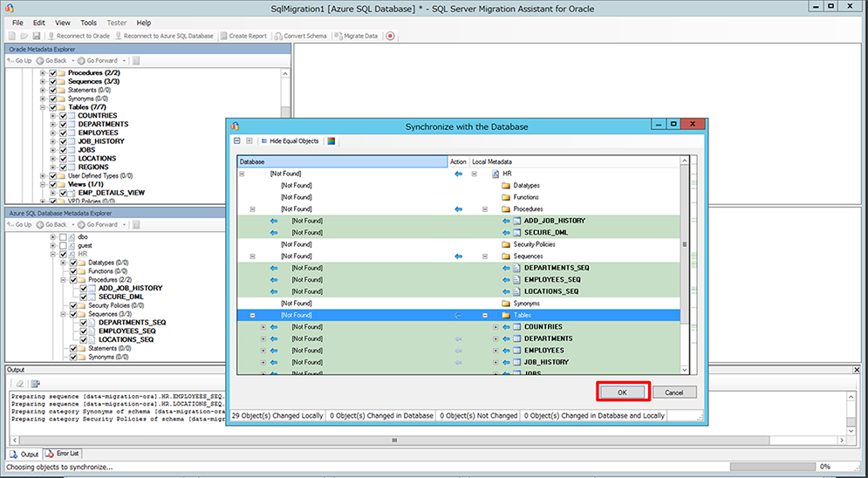The image size is (868, 478).
Task: Click Cancel in Synchronize dialog
Action: pos(673,393)
